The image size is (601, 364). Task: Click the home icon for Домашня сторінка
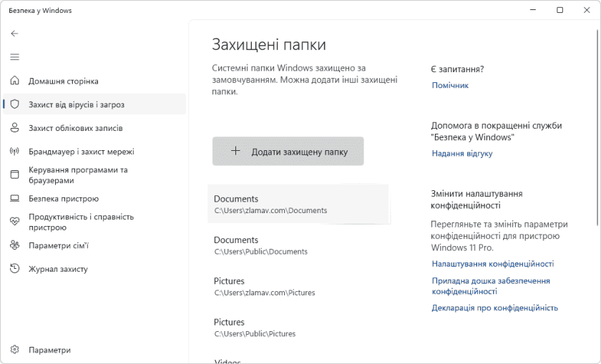[14, 82]
